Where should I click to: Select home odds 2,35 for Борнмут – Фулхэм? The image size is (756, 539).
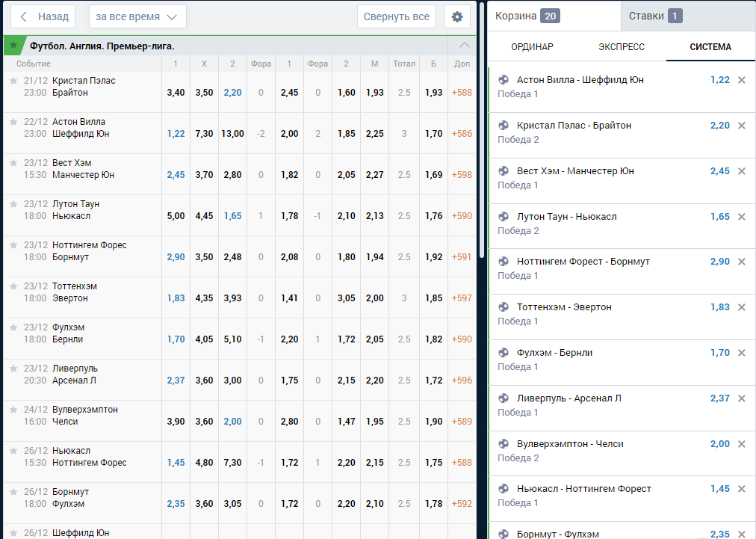(x=176, y=503)
